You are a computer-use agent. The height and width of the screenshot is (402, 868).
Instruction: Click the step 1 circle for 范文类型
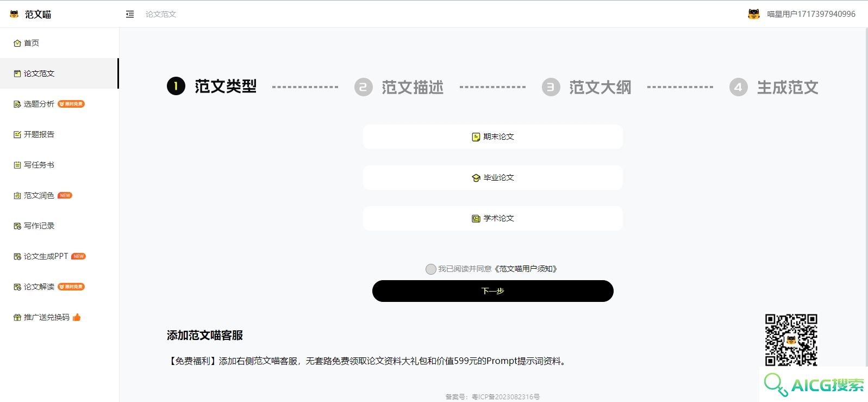[176, 86]
